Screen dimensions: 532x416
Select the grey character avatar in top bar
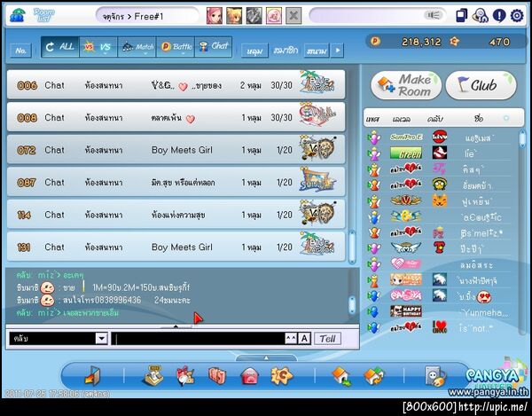(254, 16)
